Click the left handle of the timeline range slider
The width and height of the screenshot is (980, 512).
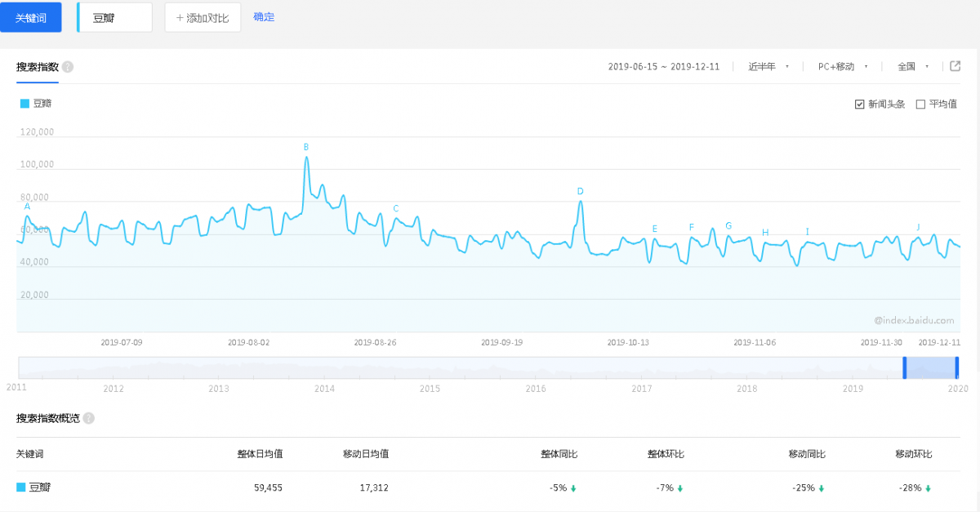click(905, 367)
